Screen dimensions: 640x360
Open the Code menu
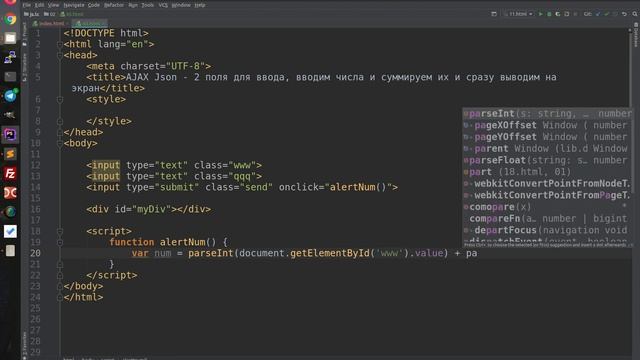94,5
